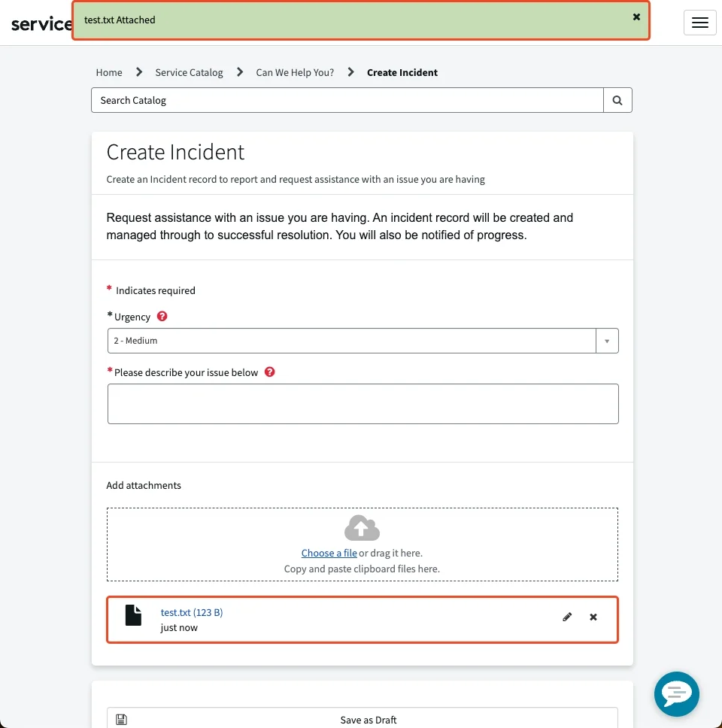Viewport: 722px width, 728px height.
Task: Click the test.txt file document icon
Action: (133, 615)
